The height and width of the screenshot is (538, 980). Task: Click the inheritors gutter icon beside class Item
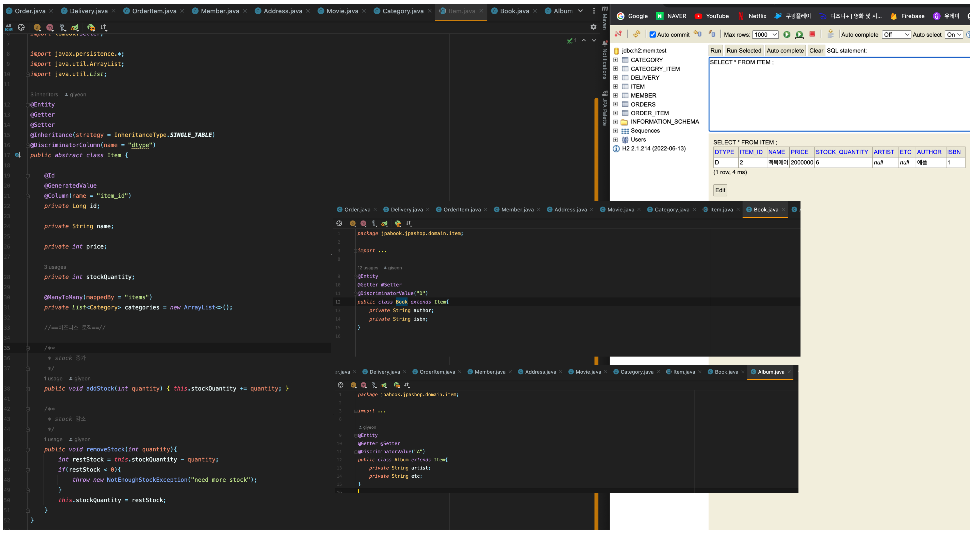coord(18,155)
